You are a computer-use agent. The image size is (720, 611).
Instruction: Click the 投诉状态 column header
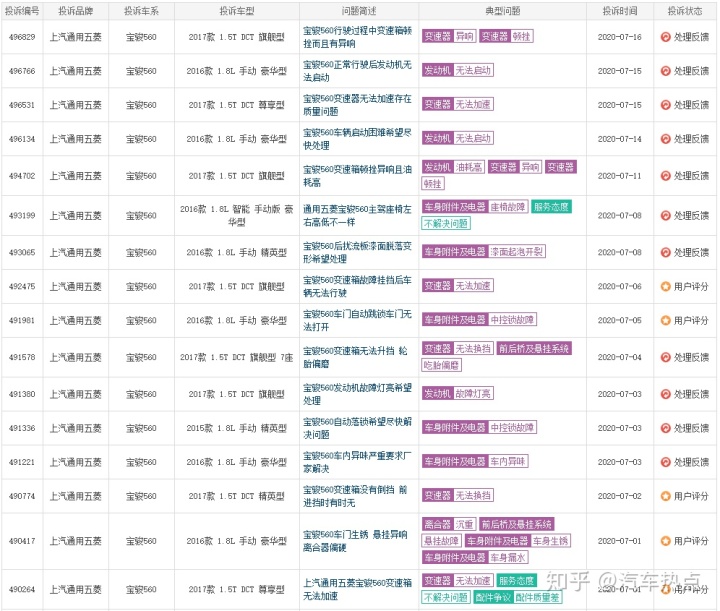(685, 11)
